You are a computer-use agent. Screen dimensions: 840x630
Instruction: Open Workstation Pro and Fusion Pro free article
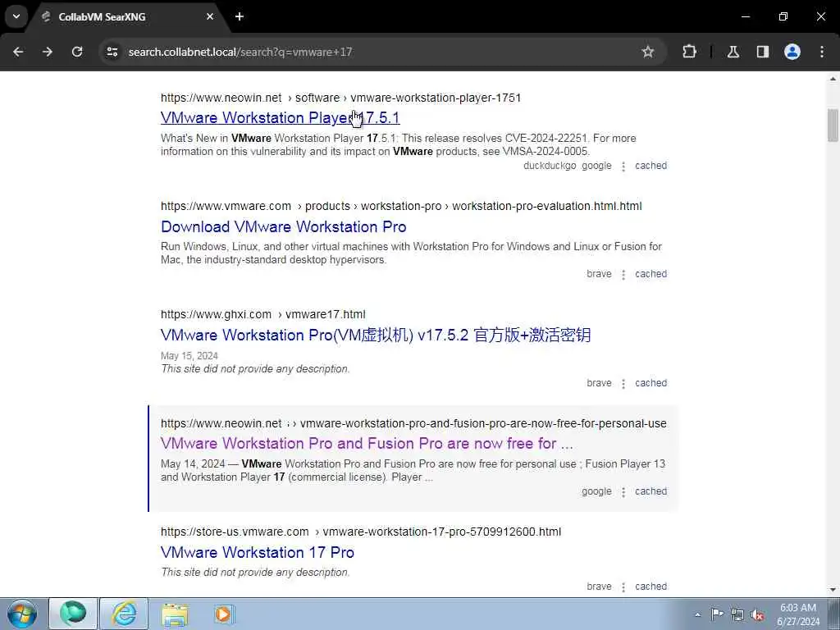pos(367,444)
